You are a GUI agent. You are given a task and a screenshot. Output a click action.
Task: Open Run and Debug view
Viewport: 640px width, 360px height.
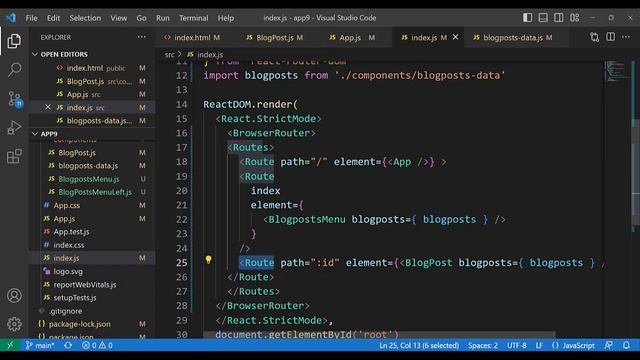pos(14,128)
